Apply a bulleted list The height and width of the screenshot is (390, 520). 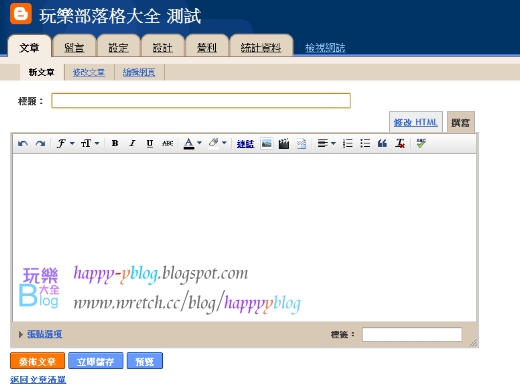pos(365,144)
